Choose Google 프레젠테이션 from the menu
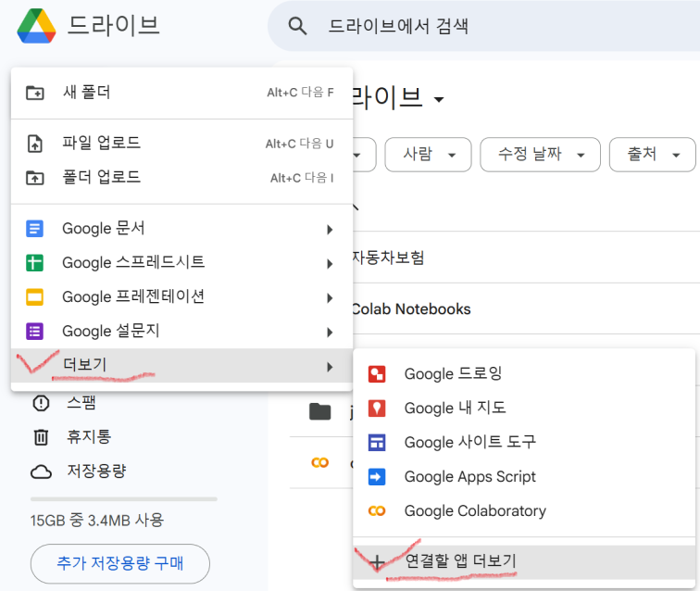 pyautogui.click(x=181, y=297)
